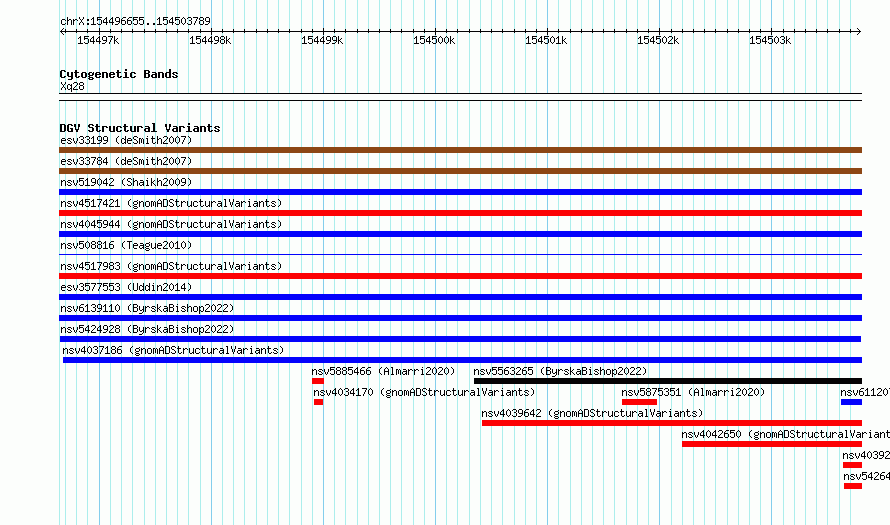Select the Xq28 band label
This screenshot has height=525, width=890.
[72, 86]
